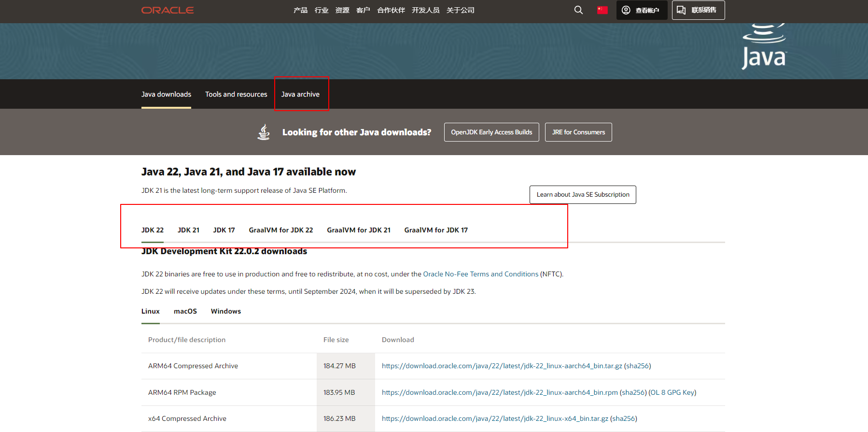Image resolution: width=868 pixels, height=432 pixels.
Task: Open the 开发人员 menu
Action: 426,10
